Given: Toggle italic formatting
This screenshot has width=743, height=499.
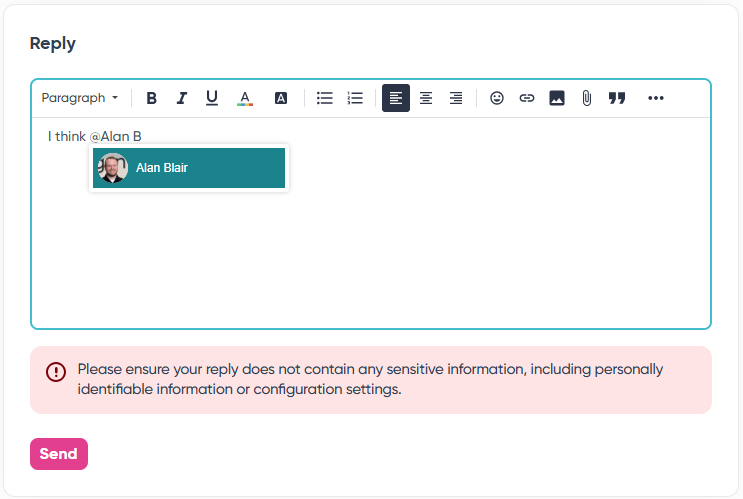Looking at the screenshot, I should pos(182,98).
